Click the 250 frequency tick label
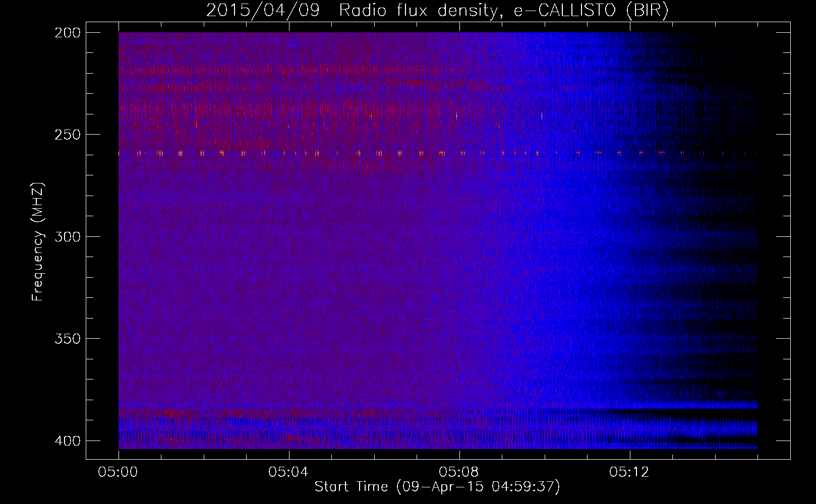Image resolution: width=816 pixels, height=504 pixels. 68,135
